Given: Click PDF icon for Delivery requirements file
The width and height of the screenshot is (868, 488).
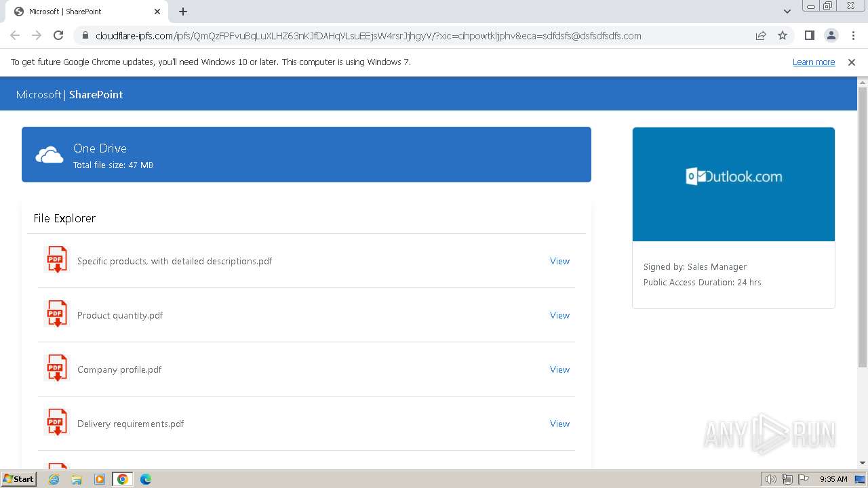Looking at the screenshot, I should [56, 422].
